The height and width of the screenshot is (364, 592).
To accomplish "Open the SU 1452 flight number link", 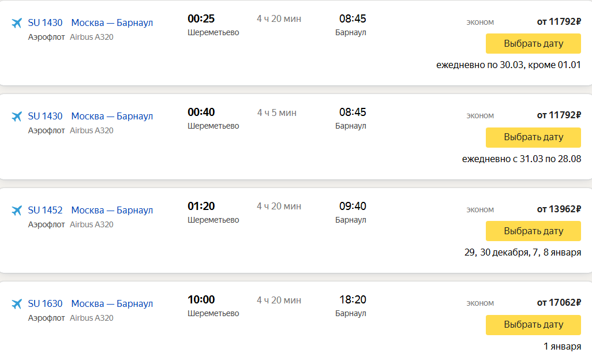I will tap(45, 210).
